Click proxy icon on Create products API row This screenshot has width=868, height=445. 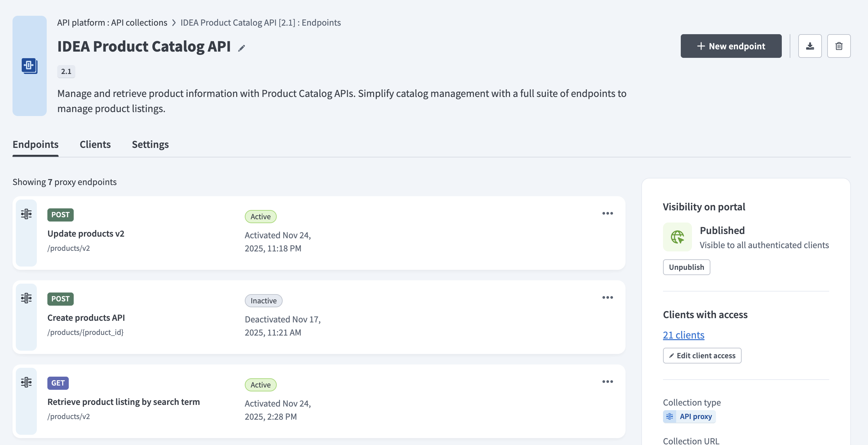[x=26, y=298]
